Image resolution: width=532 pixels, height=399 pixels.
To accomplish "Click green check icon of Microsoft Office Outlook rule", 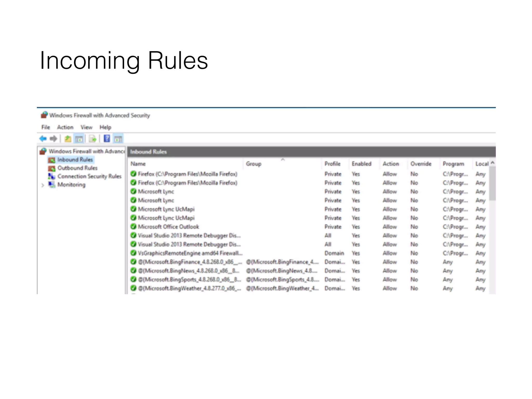I will (x=134, y=227).
